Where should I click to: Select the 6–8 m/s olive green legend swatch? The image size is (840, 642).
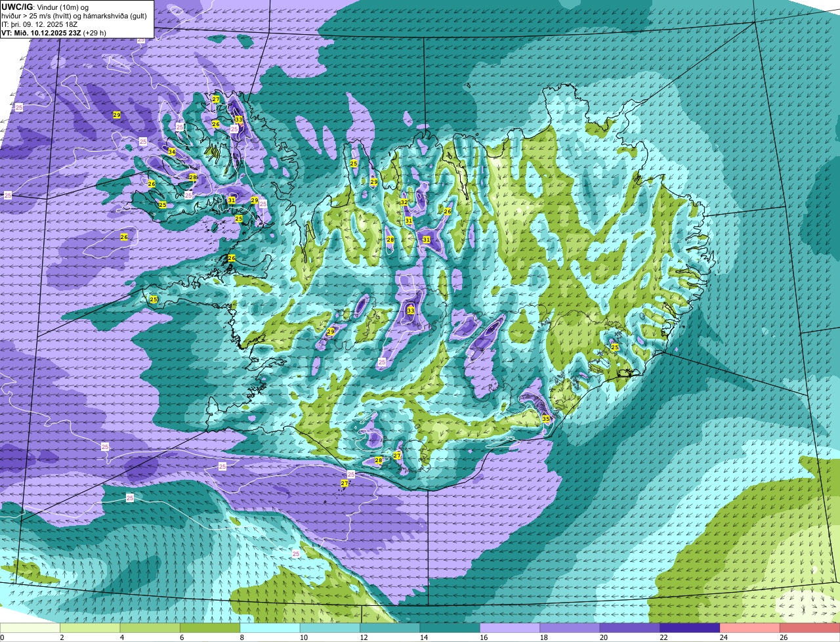tap(211, 628)
